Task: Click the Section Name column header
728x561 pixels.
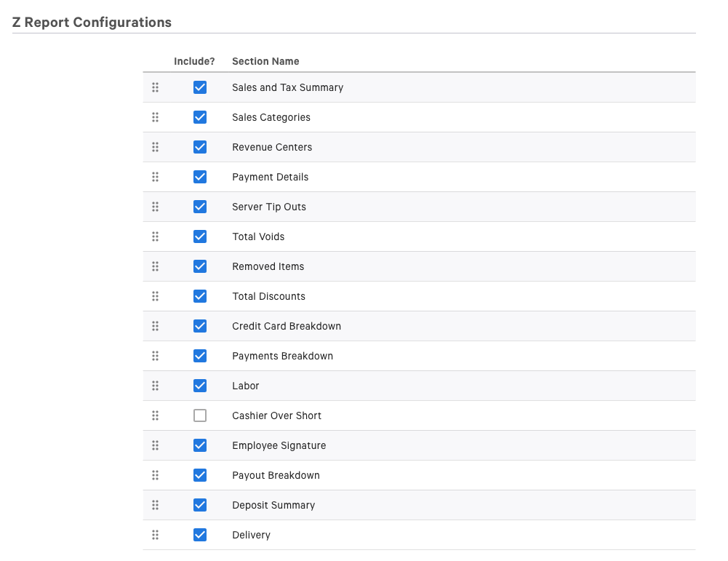Action: (x=265, y=61)
